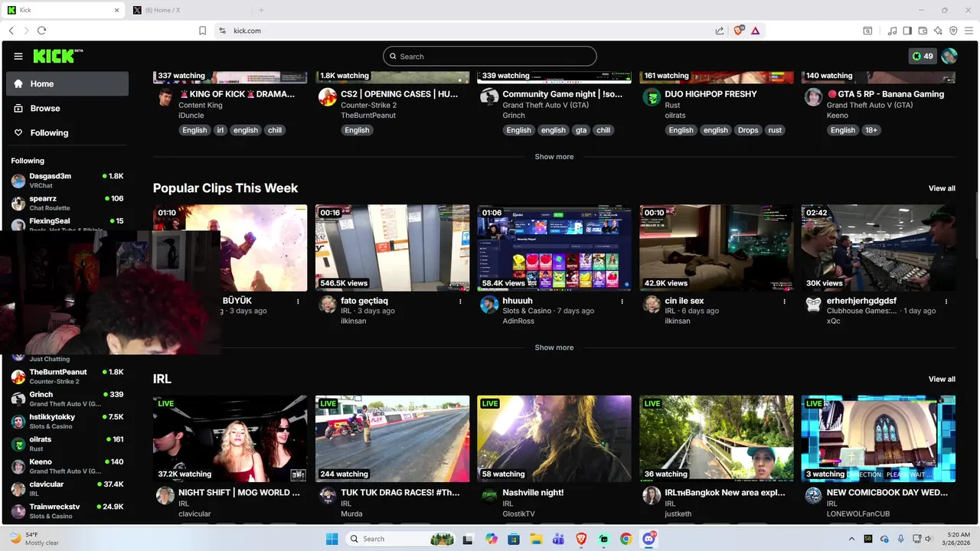Click the share page icon in address bar
The height and width of the screenshot is (551, 980).
point(720,31)
